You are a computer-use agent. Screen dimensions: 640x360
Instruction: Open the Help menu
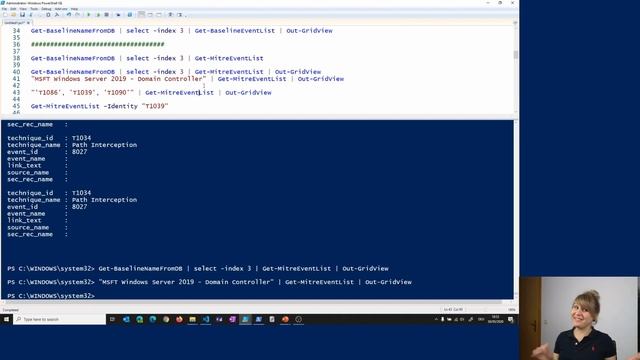click(74, 9)
